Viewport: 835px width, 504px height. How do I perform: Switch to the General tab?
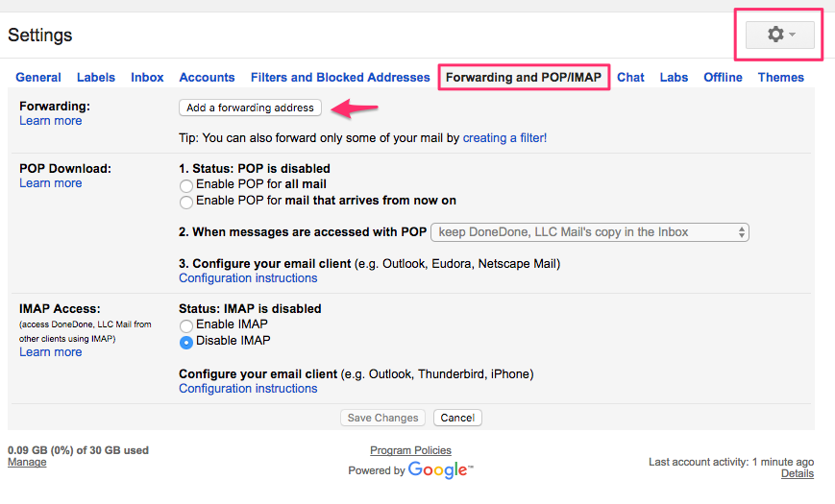tap(38, 78)
